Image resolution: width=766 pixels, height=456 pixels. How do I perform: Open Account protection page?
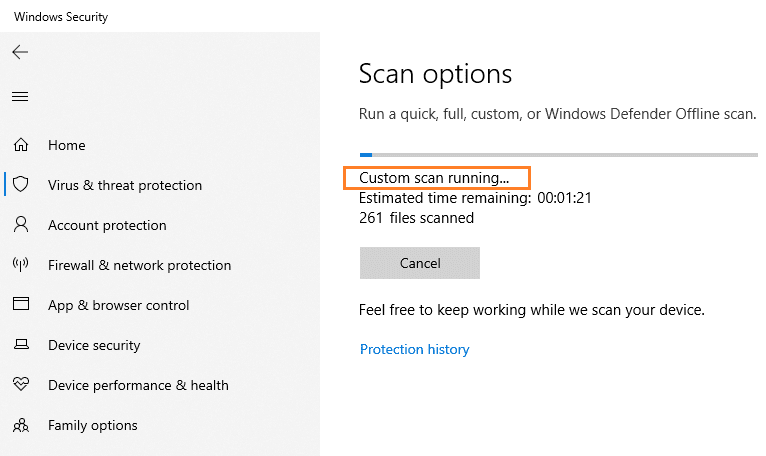point(107,225)
